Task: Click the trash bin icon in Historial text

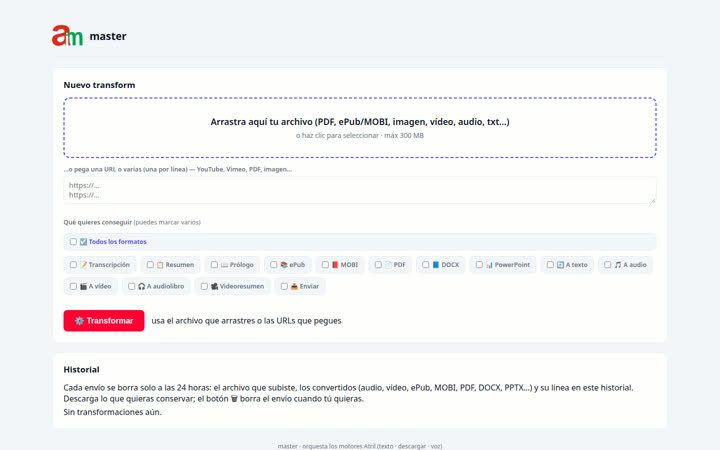Action: [234, 399]
